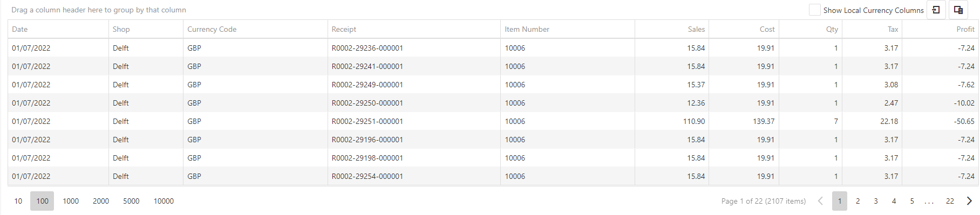Set page size to 10
The height and width of the screenshot is (215, 980).
point(18,201)
